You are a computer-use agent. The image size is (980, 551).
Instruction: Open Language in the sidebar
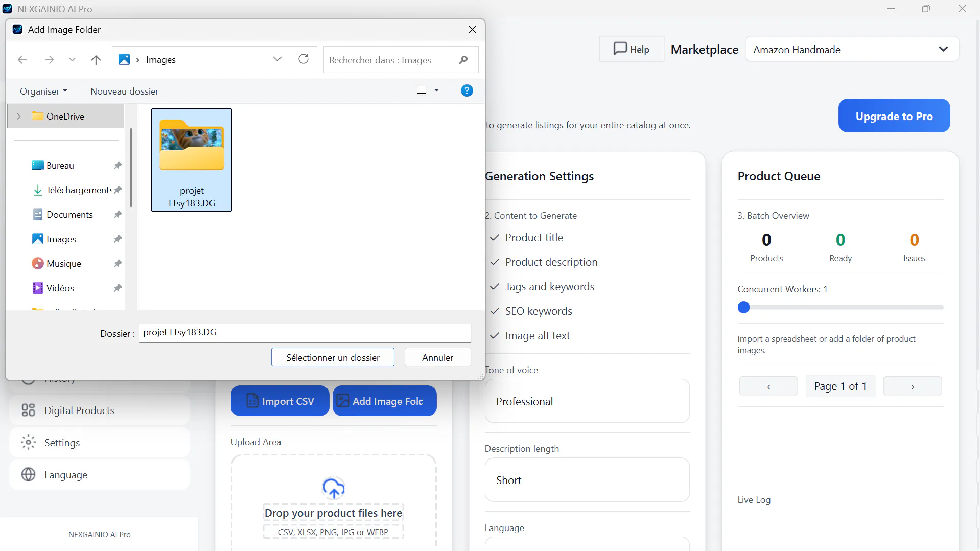pyautogui.click(x=100, y=475)
